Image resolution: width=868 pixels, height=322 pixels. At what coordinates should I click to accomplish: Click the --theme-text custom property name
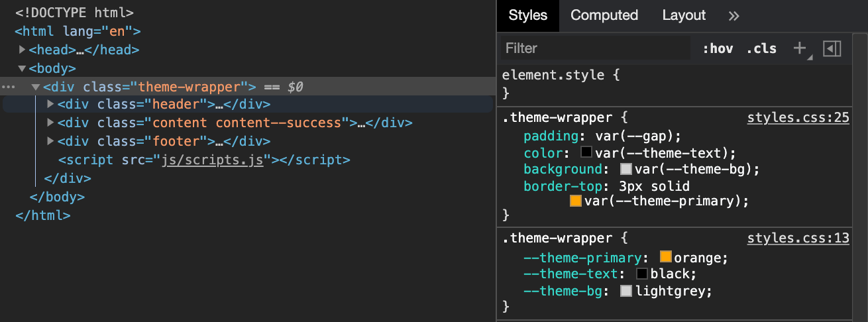570,274
